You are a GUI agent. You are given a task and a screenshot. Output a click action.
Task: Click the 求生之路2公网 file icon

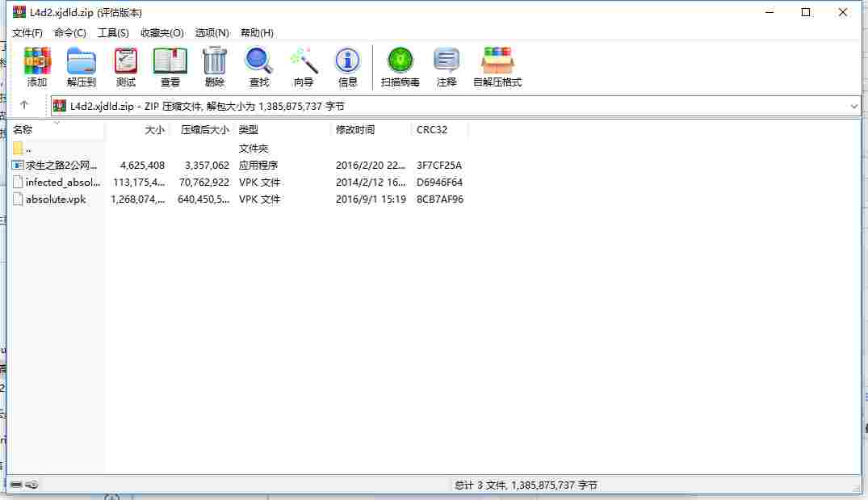tap(18, 165)
